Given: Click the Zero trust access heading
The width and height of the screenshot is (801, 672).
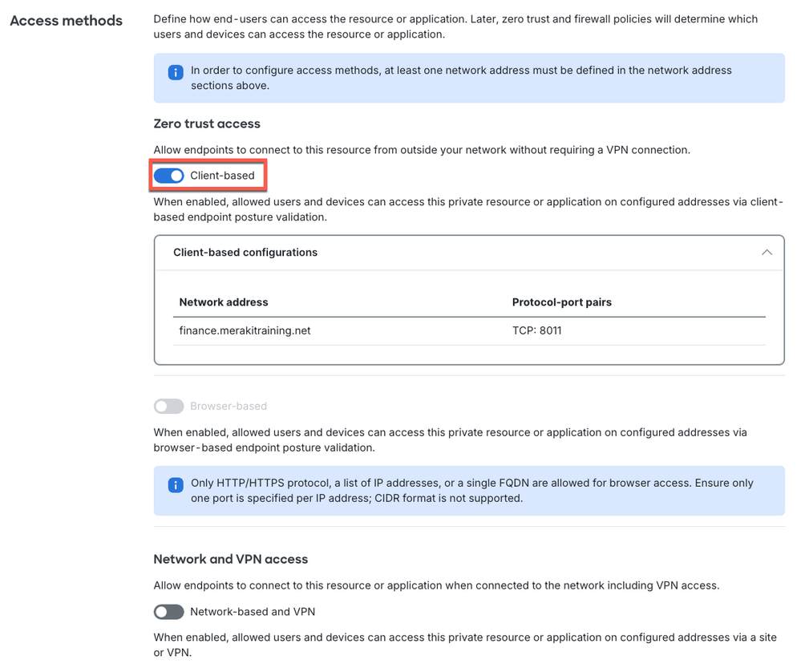Looking at the screenshot, I should click(x=207, y=123).
